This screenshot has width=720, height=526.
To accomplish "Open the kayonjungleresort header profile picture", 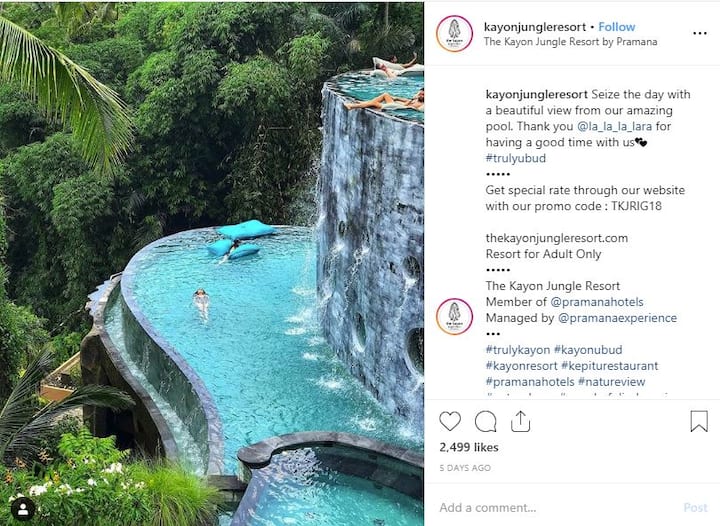I will tap(454, 34).
